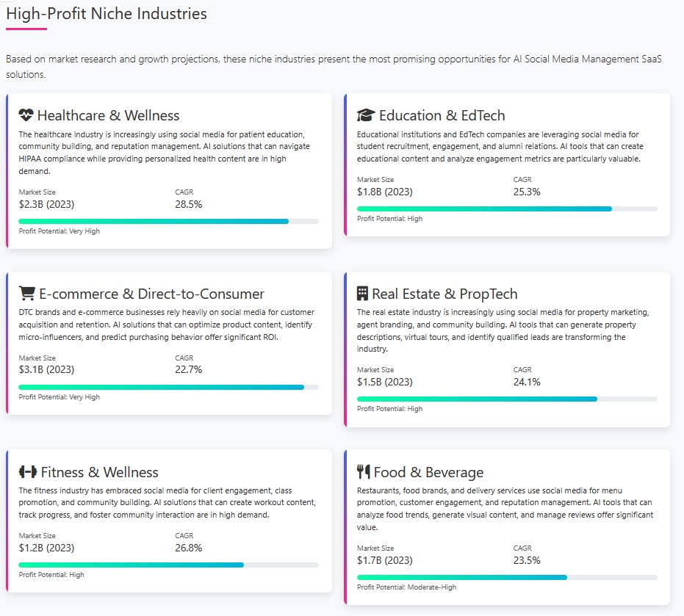
Task: Click the E-commerce profit potential progress bar
Action: coord(168,387)
